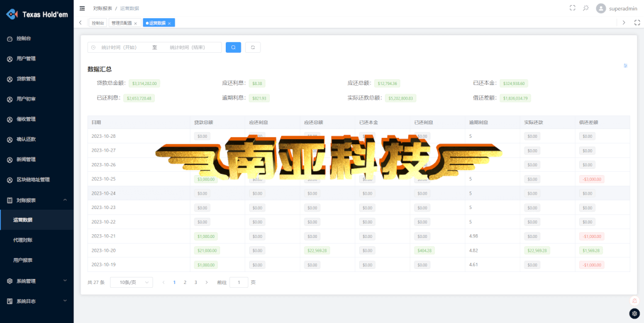Click the clock icon in the date range field
644x323 pixels.
click(93, 48)
